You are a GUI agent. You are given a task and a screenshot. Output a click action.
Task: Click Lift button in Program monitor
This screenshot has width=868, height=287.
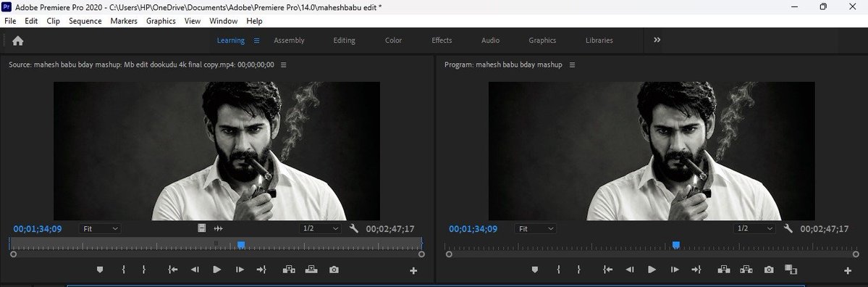coord(723,270)
